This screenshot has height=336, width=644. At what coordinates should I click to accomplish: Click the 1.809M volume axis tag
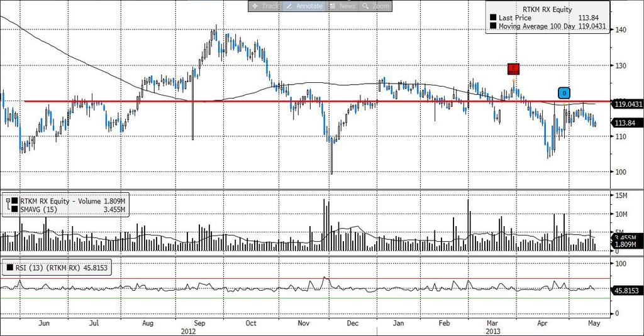coord(627,244)
